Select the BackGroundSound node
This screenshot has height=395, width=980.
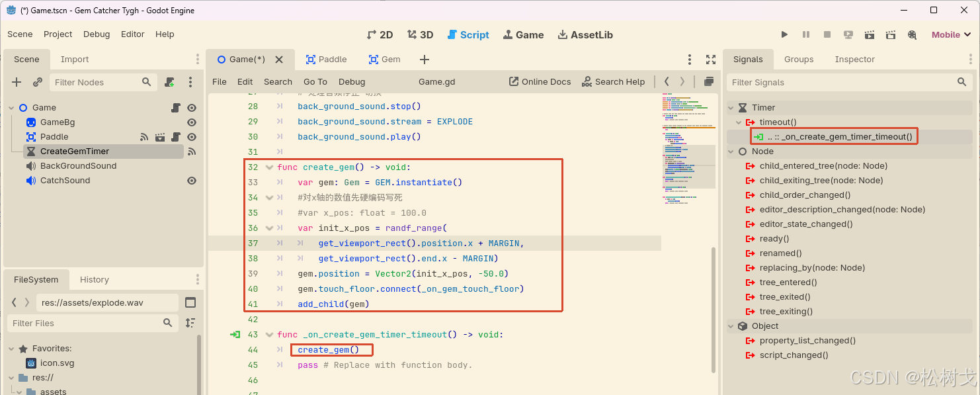78,165
